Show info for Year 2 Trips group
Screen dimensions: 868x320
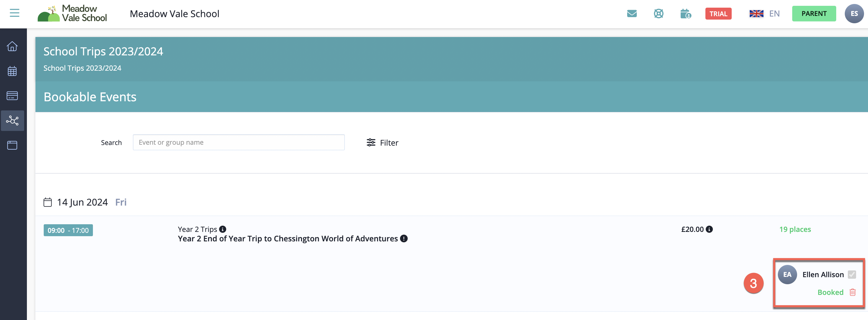[x=223, y=229]
